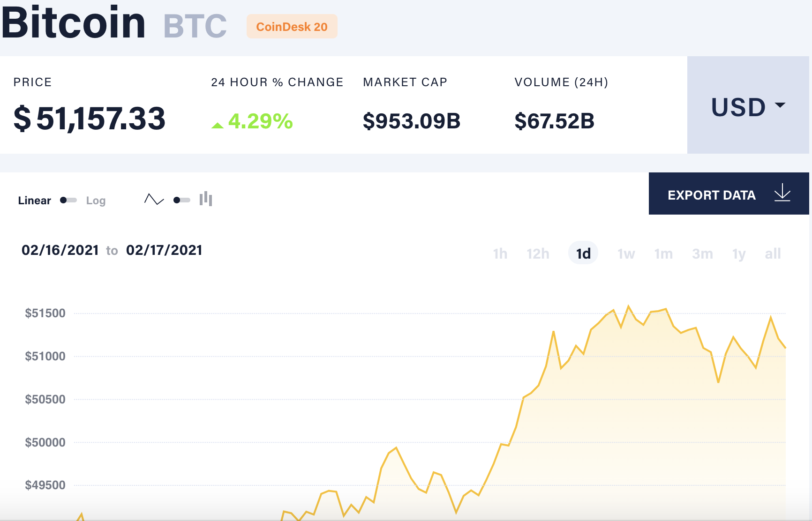The image size is (812, 521).
Task: Open the USD currency dropdown
Action: click(x=744, y=107)
